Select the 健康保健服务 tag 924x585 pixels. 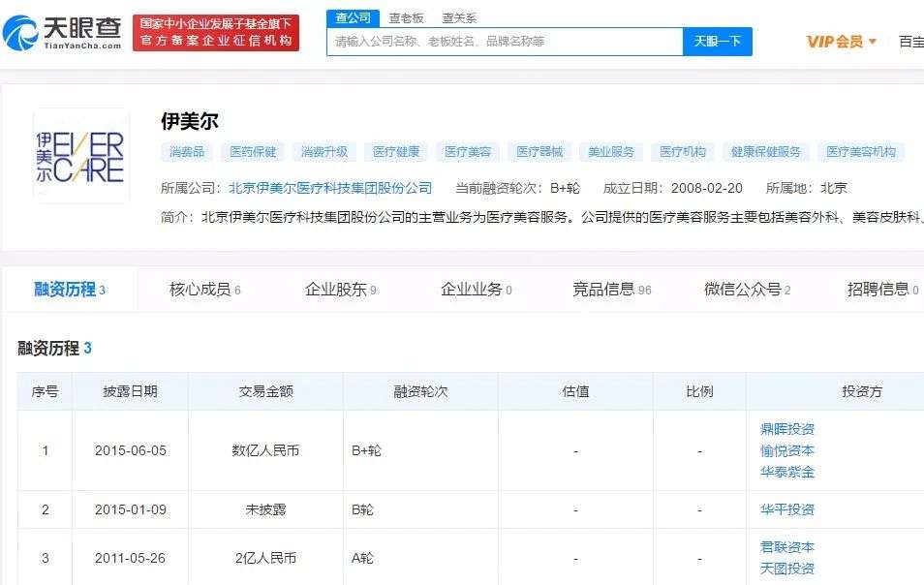pos(766,152)
